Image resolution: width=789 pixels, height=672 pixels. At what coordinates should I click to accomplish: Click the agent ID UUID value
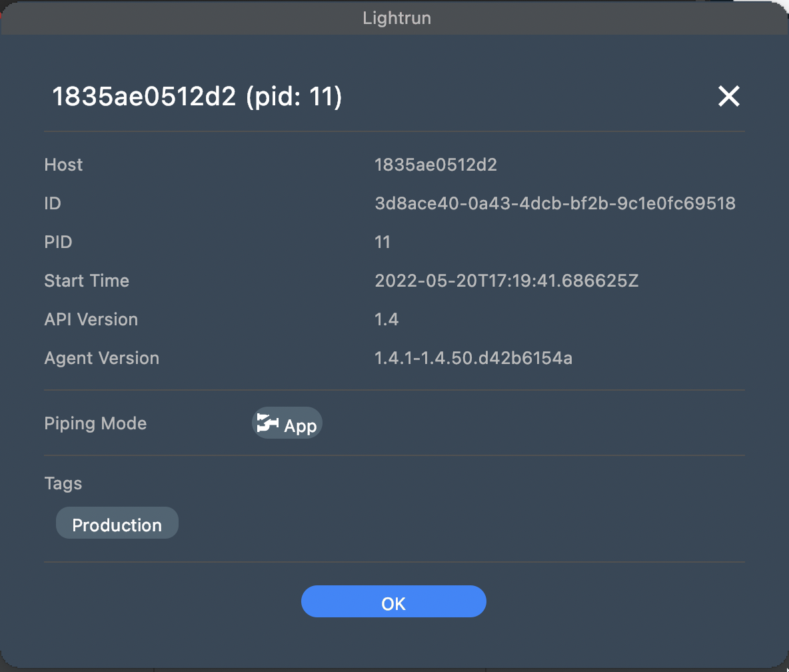(554, 203)
